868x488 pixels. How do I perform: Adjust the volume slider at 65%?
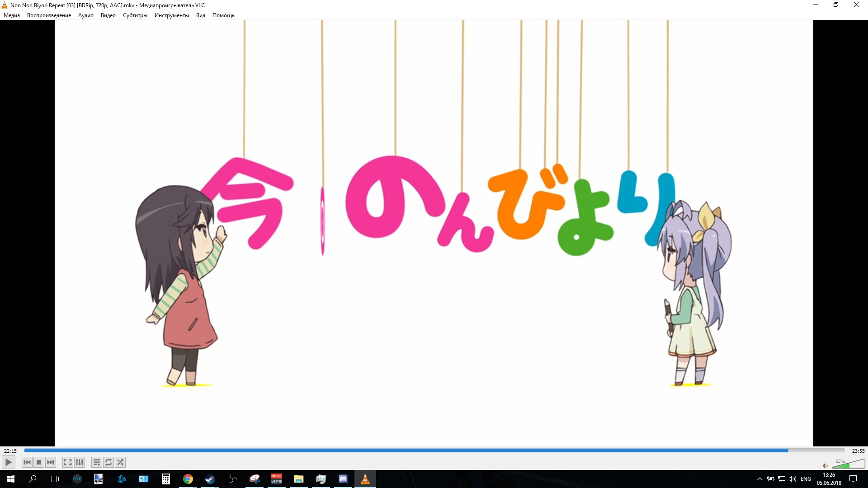coord(848,465)
